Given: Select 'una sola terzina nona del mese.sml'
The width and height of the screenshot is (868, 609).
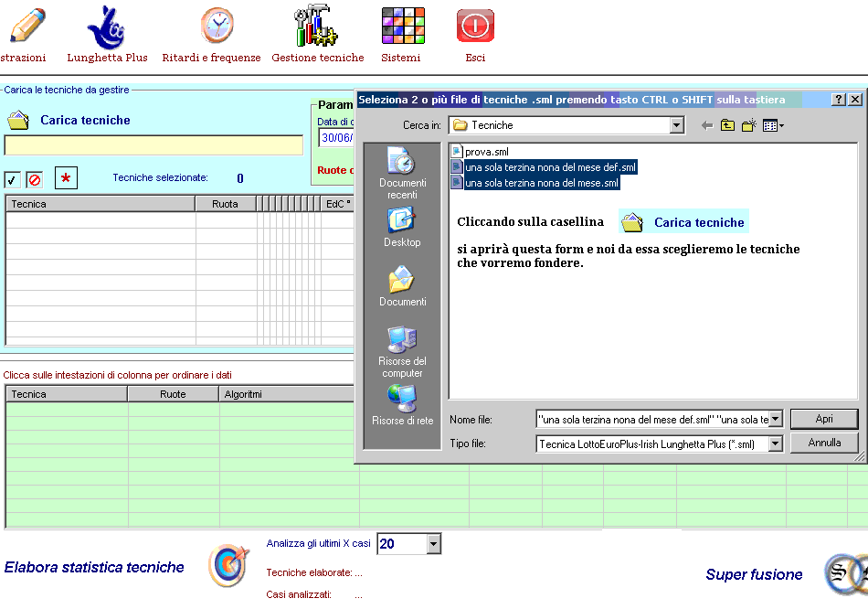Looking at the screenshot, I should tap(535, 182).
